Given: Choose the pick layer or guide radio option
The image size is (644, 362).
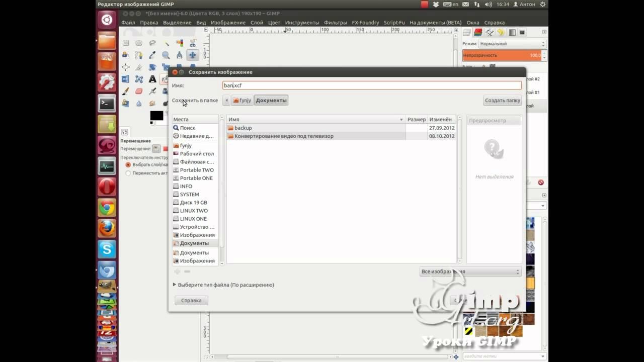Looking at the screenshot, I should [x=128, y=164].
